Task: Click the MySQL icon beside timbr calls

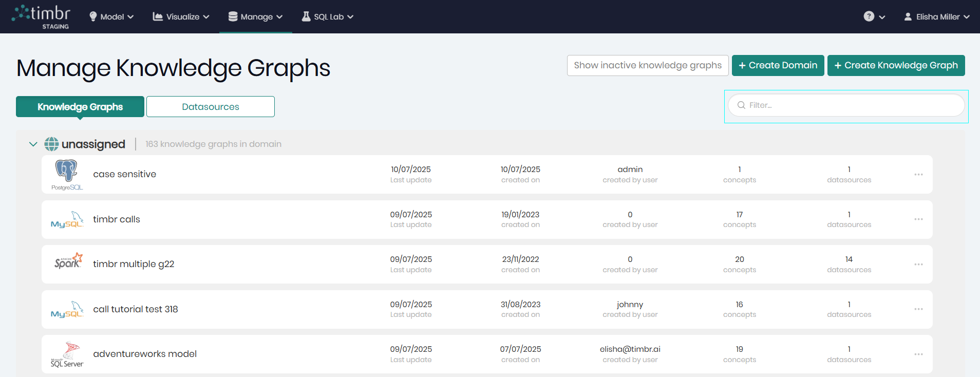Action: click(67, 219)
